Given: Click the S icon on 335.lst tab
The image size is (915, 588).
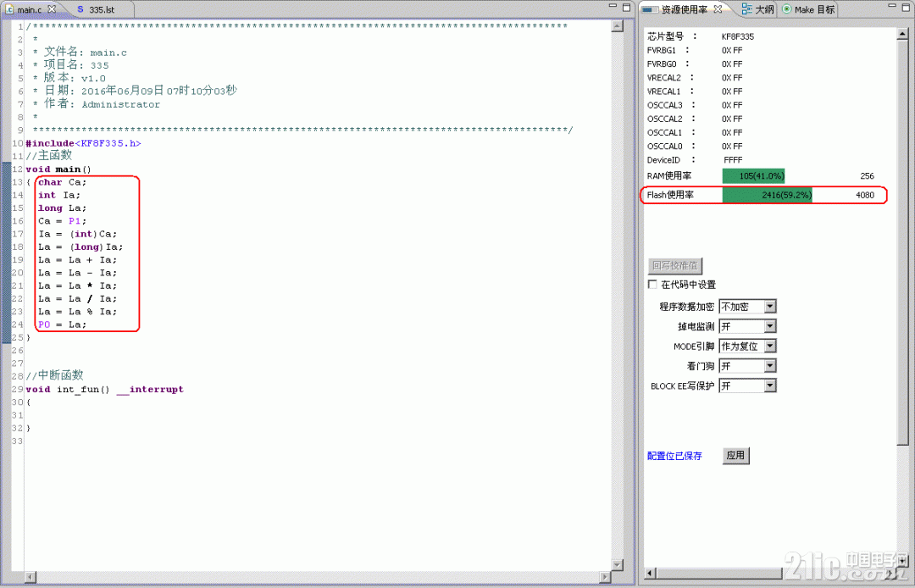Looking at the screenshot, I should point(80,10).
